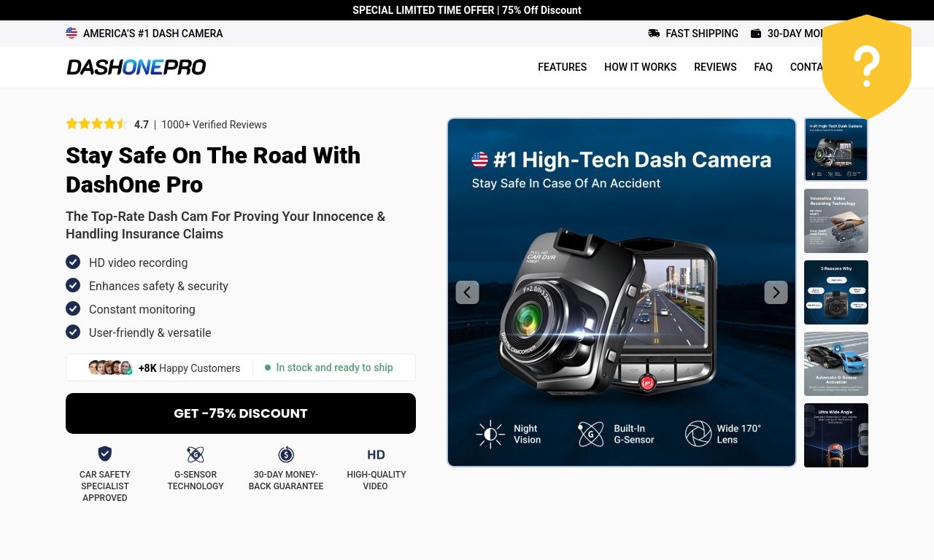Show the next product image
The image size is (934, 560).
(776, 292)
